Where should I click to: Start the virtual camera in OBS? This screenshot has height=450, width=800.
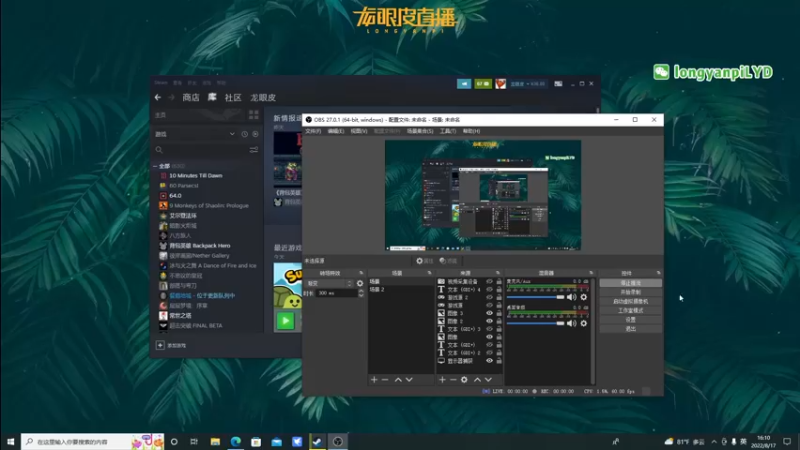(631, 301)
